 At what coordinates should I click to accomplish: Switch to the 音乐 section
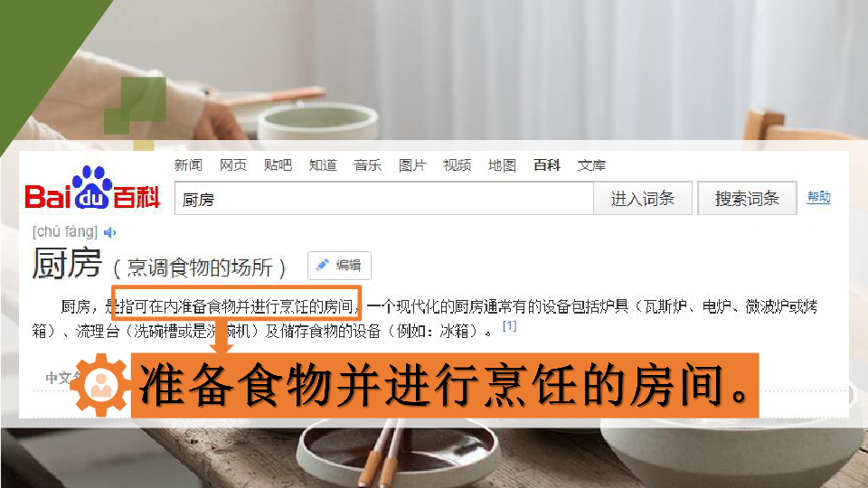368,164
